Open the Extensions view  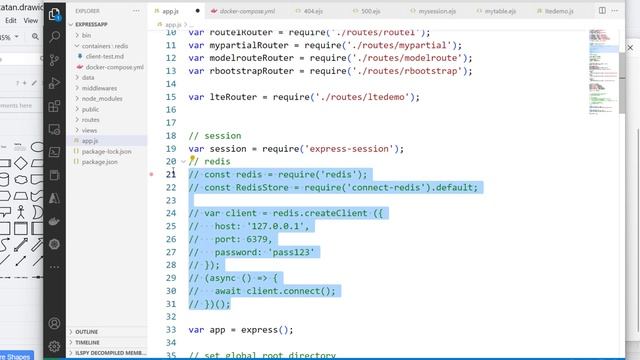click(54, 107)
